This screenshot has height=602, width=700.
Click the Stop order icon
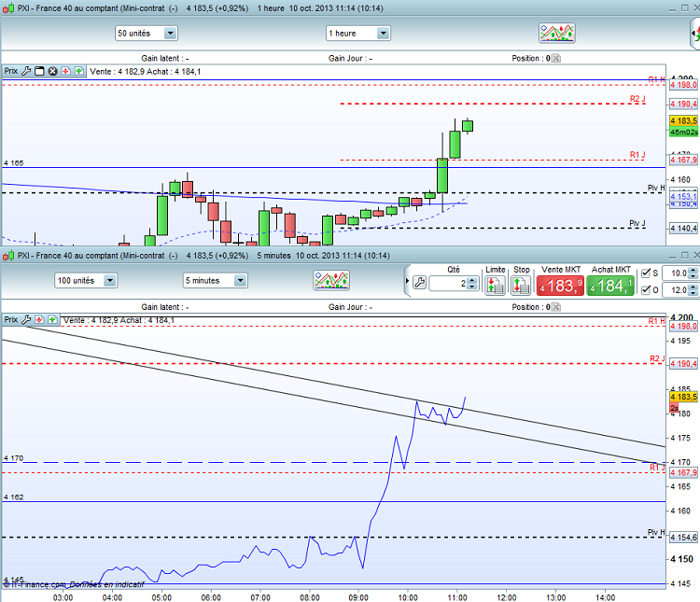point(521,285)
